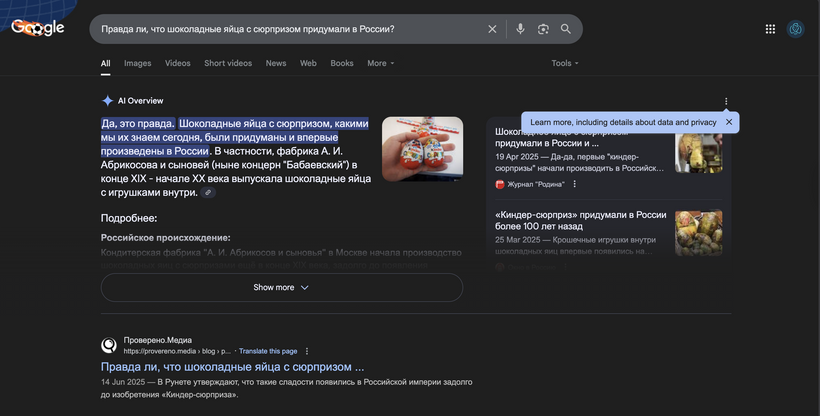Click the Google logo
The width and height of the screenshot is (820, 416).
click(38, 28)
